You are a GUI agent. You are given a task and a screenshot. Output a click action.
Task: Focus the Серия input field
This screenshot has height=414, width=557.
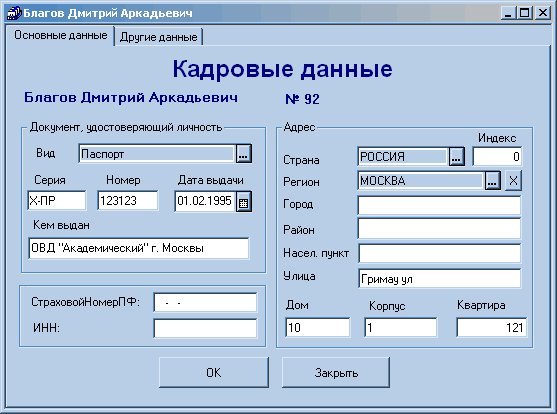[x=56, y=200]
